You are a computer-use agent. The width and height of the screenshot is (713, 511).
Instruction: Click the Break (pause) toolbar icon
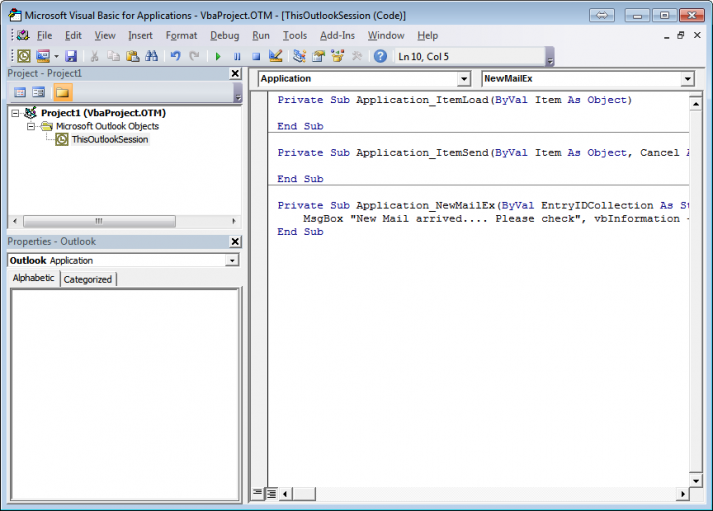point(237,57)
